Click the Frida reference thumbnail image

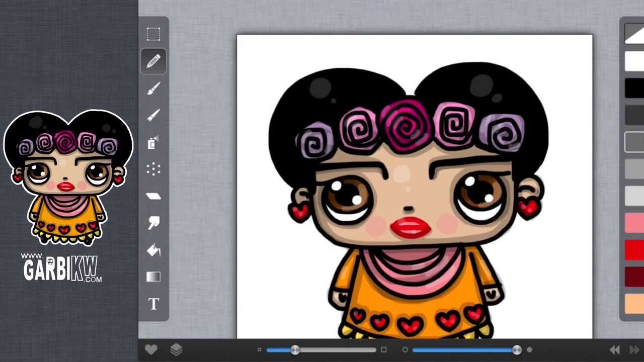point(68,177)
